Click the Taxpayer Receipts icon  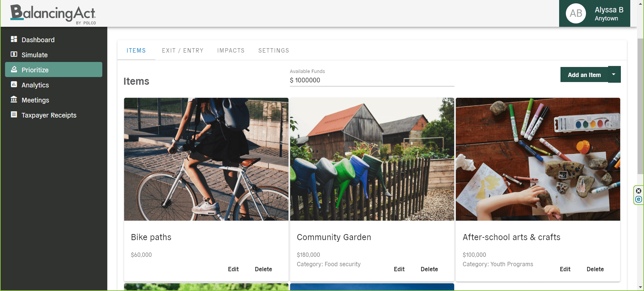coord(14,115)
